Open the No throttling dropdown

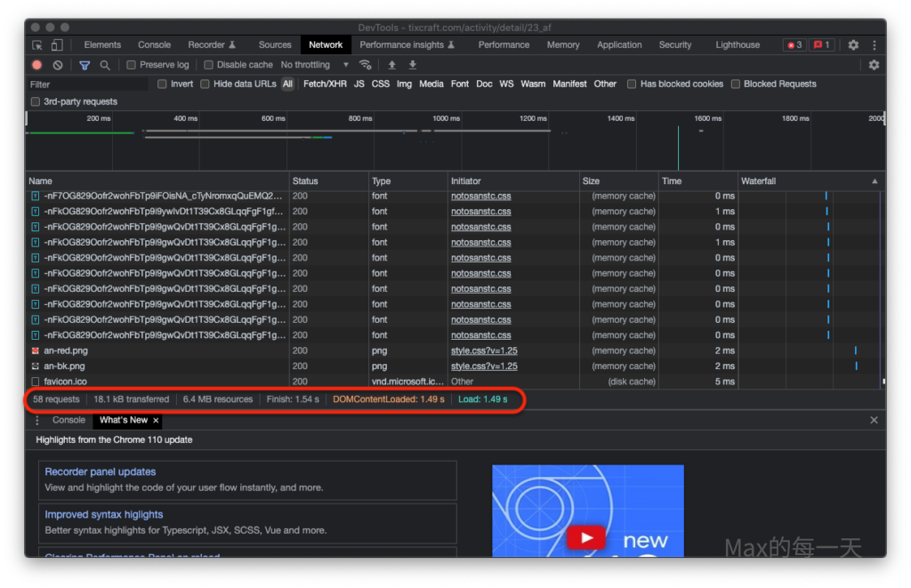314,65
